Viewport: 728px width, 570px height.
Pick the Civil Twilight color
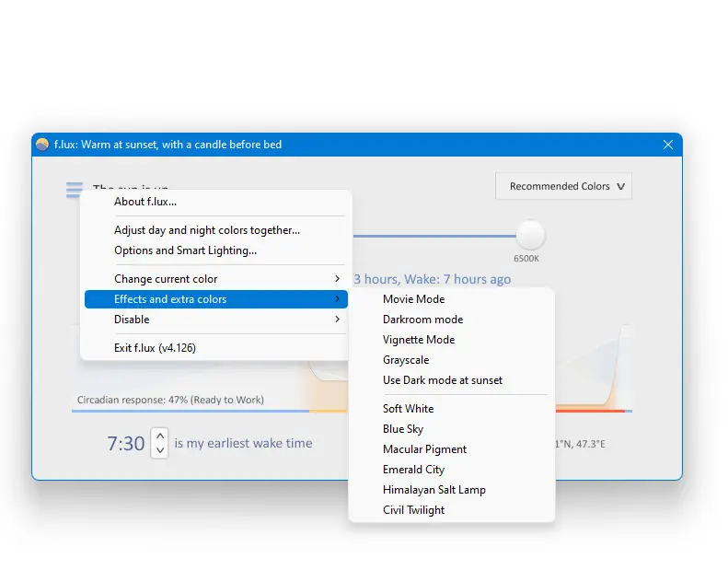[x=451, y=510]
